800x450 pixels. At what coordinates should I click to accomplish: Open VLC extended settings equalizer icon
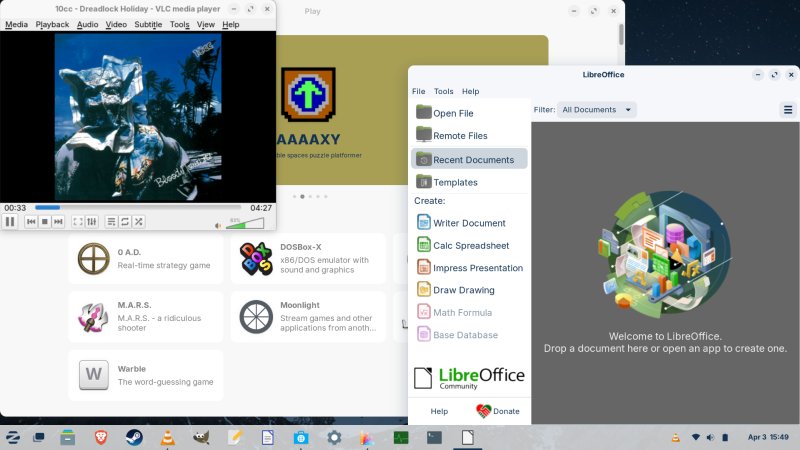[91, 221]
